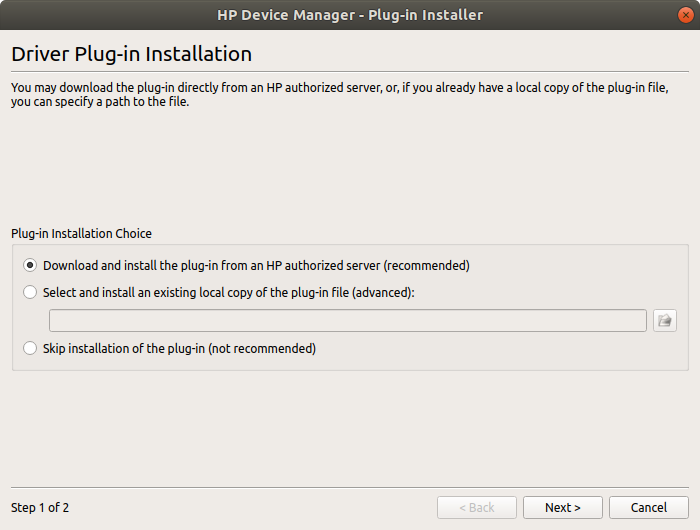Select the Skip installation radio button
Image resolution: width=700 pixels, height=530 pixels.
(30, 349)
